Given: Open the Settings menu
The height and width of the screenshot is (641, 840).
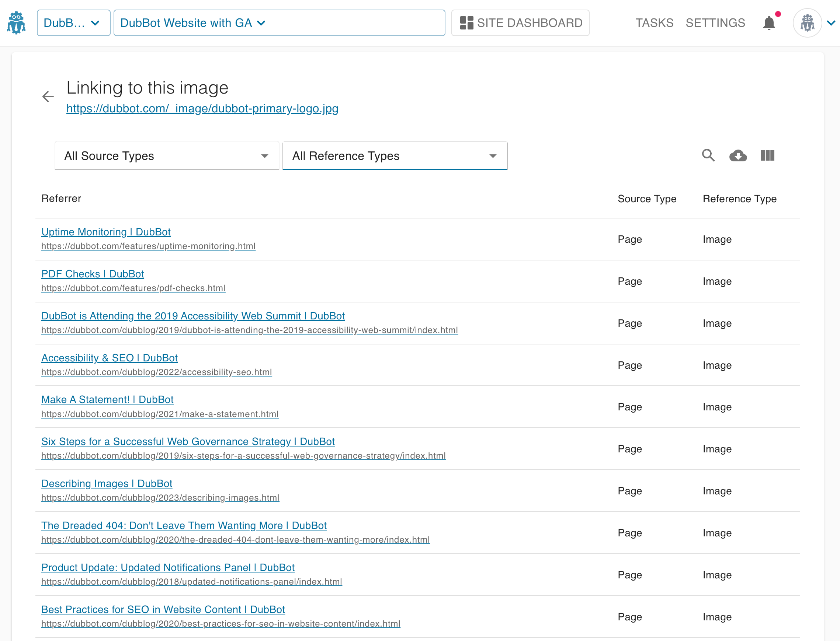Looking at the screenshot, I should [x=715, y=23].
